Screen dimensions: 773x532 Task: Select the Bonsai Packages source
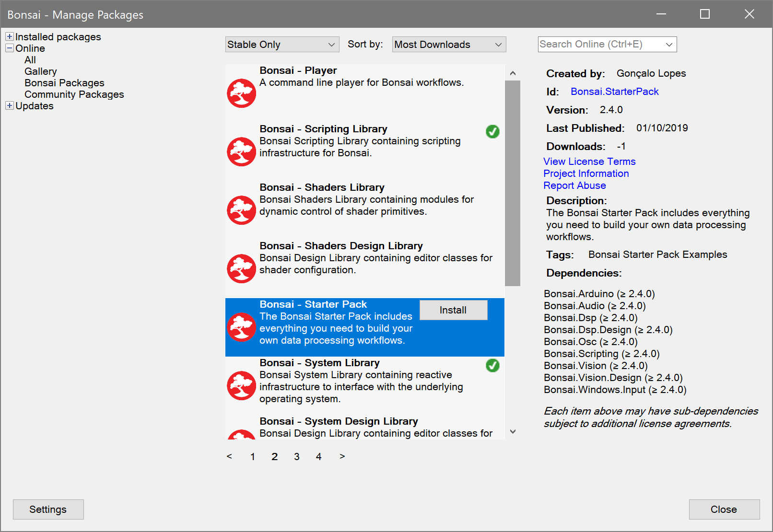pyautogui.click(x=64, y=83)
